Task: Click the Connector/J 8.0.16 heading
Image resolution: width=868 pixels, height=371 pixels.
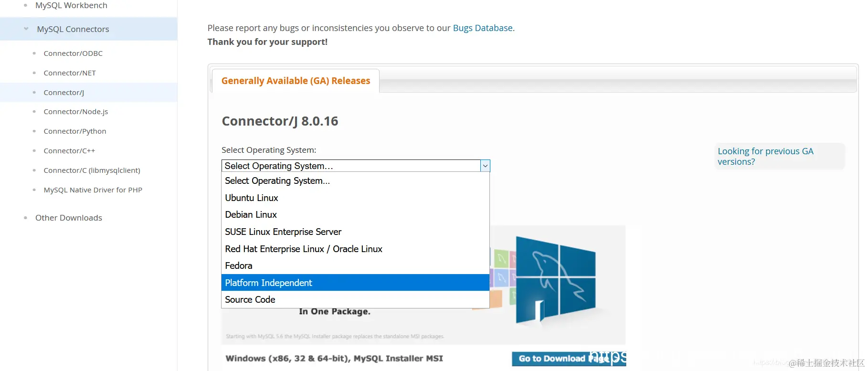Action: pos(280,121)
